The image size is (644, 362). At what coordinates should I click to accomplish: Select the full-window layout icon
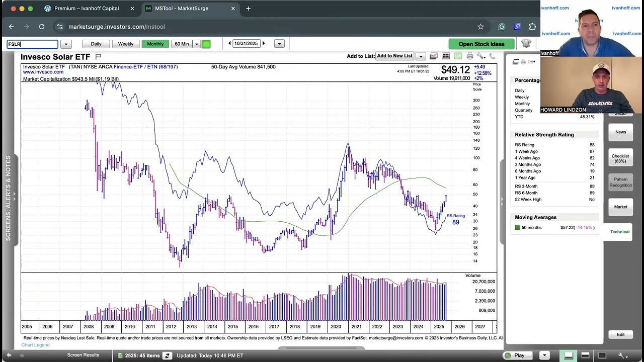[x=602, y=355]
